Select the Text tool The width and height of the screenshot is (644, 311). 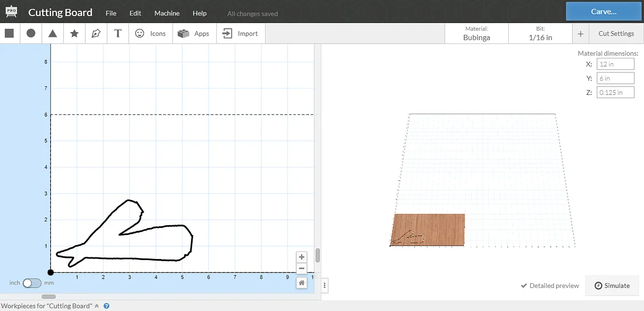[118, 33]
